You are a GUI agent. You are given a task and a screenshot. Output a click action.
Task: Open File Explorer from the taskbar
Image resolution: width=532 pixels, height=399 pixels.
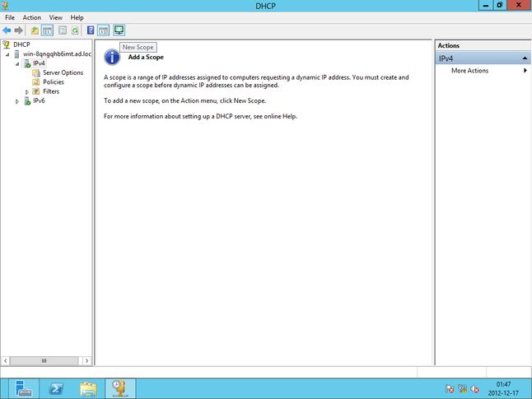(89, 388)
